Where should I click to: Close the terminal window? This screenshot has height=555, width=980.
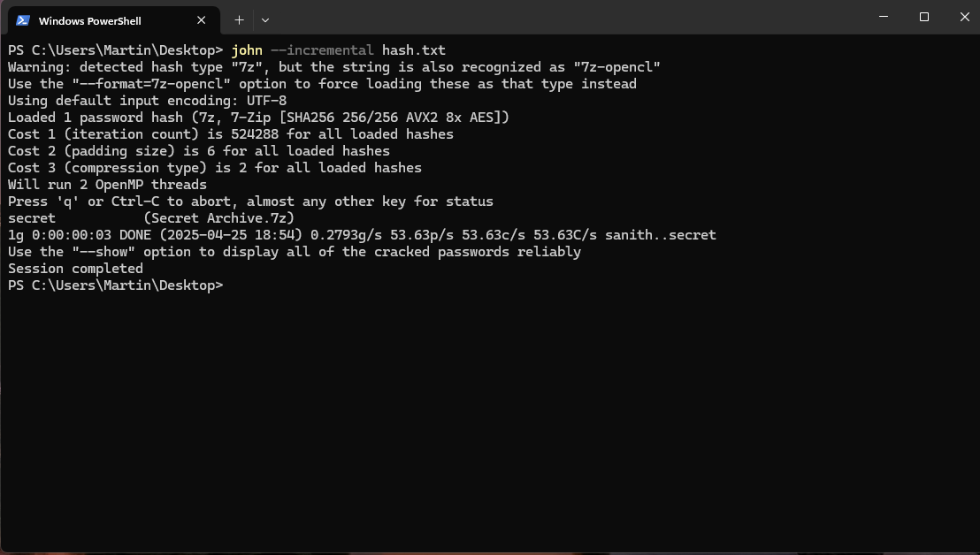[964, 17]
